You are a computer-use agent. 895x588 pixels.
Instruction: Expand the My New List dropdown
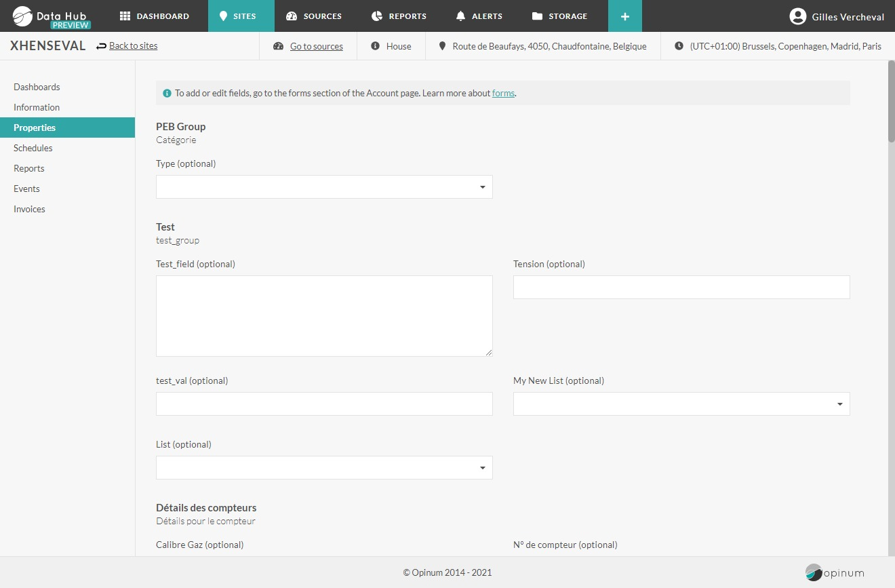[681, 404]
